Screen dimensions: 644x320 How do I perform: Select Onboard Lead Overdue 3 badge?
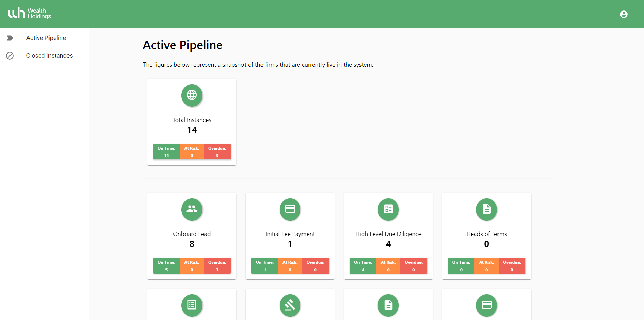pos(217,266)
